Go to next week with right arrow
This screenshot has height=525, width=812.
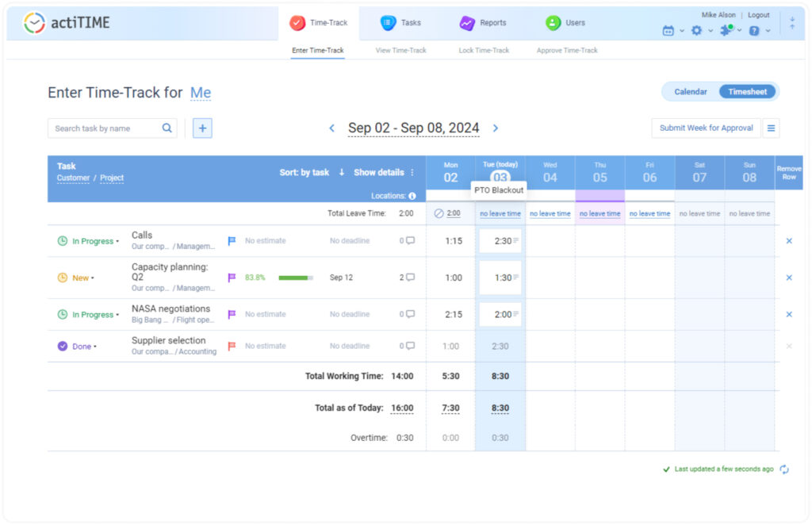496,128
